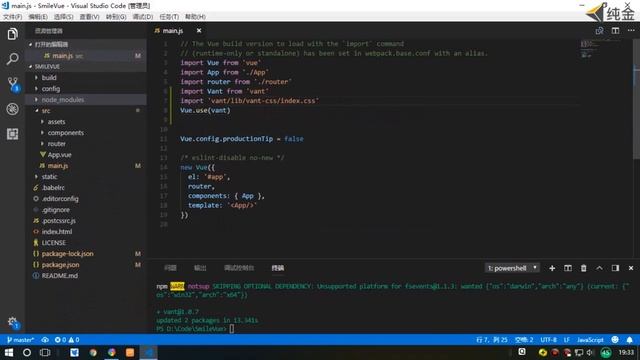Kill terminal with trash icon
The height and width of the screenshot is (360, 640).
pos(584,268)
